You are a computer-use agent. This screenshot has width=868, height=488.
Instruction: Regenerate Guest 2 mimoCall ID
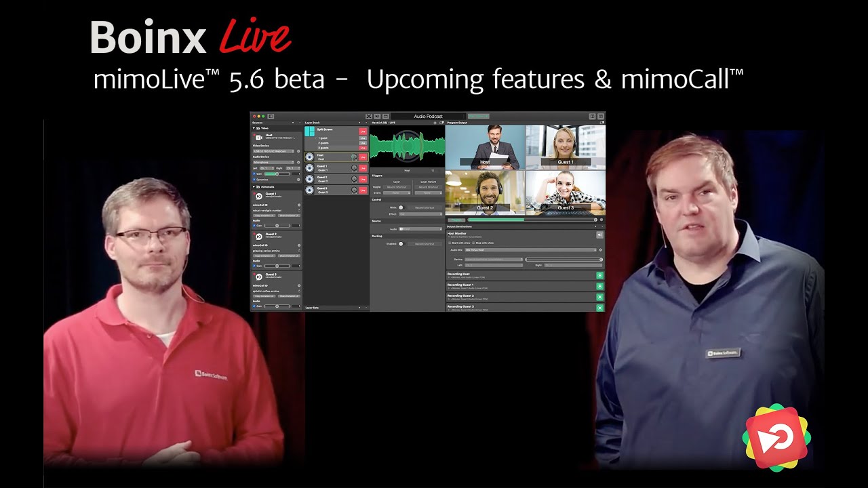point(299,251)
